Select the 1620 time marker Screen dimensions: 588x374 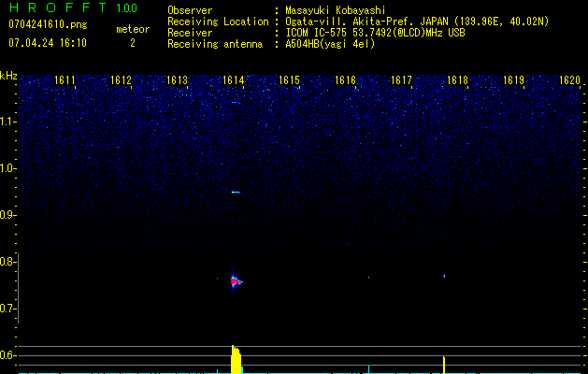(x=569, y=81)
